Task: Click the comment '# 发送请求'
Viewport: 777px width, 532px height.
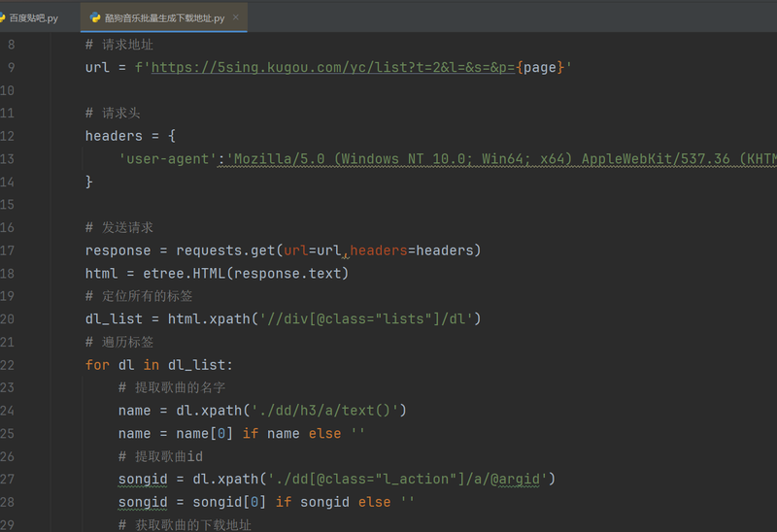Action: click(118, 227)
